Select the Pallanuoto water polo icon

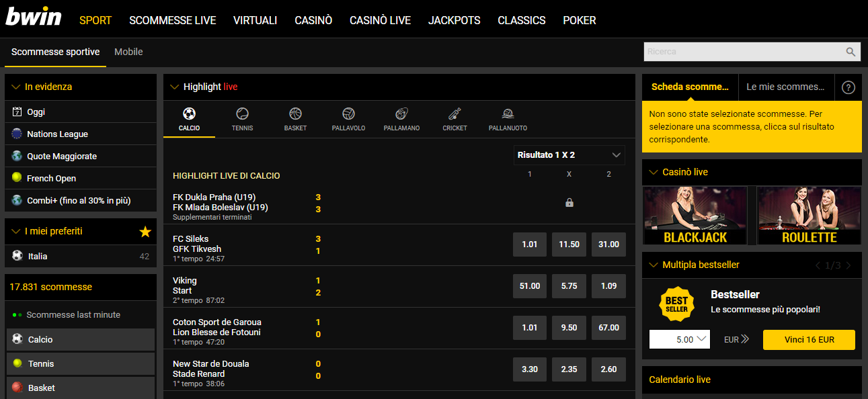click(x=508, y=114)
